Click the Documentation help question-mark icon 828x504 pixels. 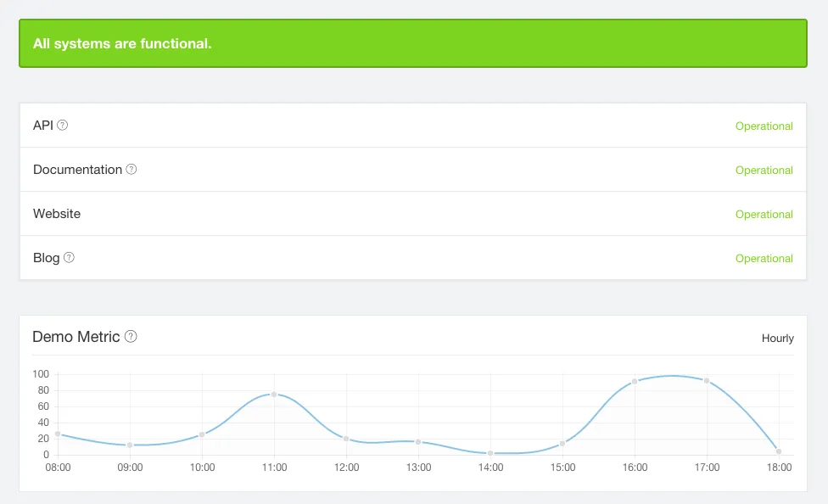coord(131,170)
